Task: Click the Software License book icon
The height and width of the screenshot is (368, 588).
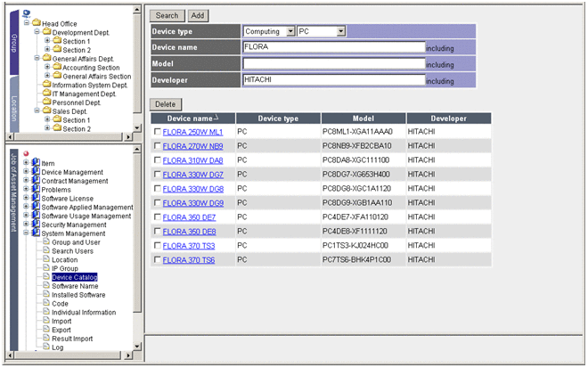Action: coord(36,198)
